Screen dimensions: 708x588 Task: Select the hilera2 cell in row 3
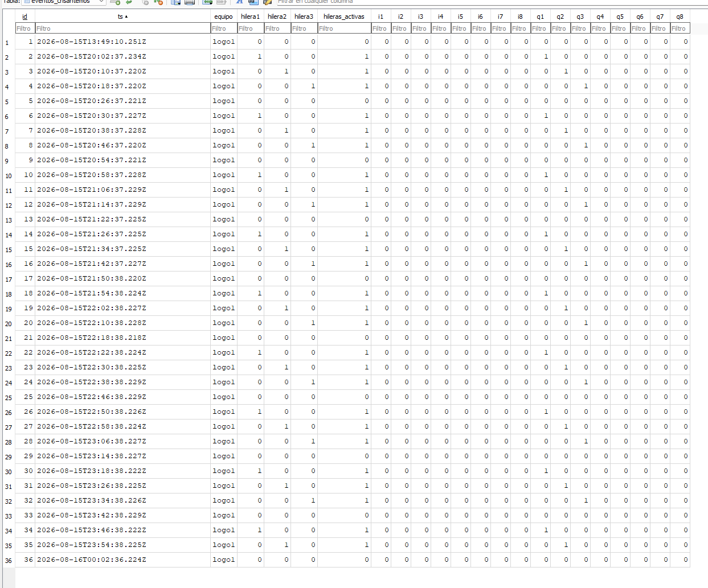[277, 71]
